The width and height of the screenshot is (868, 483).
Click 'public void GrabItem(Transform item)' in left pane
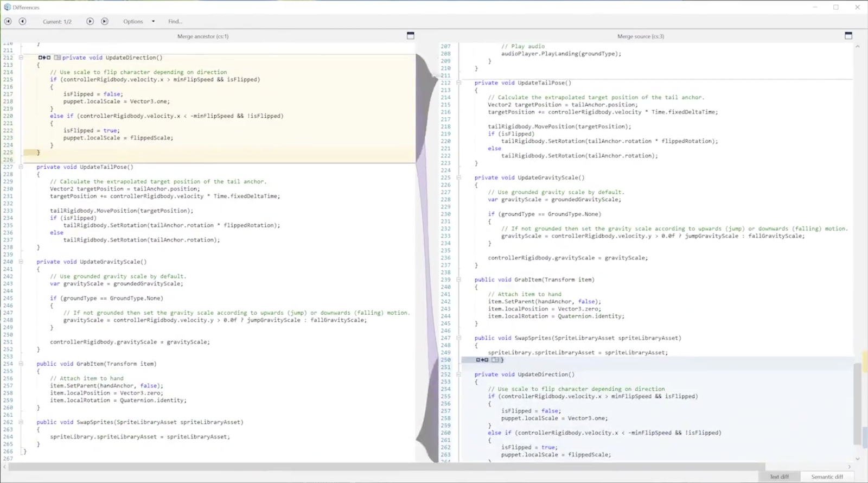[96, 364]
